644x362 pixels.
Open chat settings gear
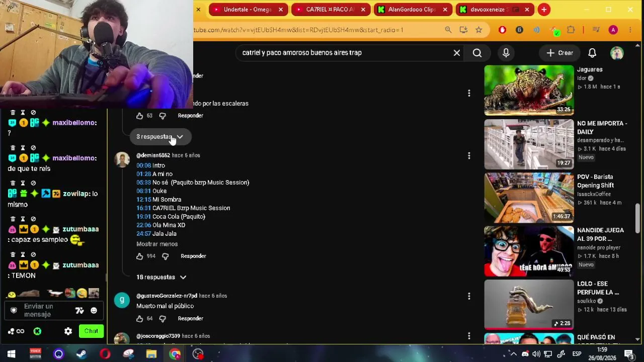[68, 331]
